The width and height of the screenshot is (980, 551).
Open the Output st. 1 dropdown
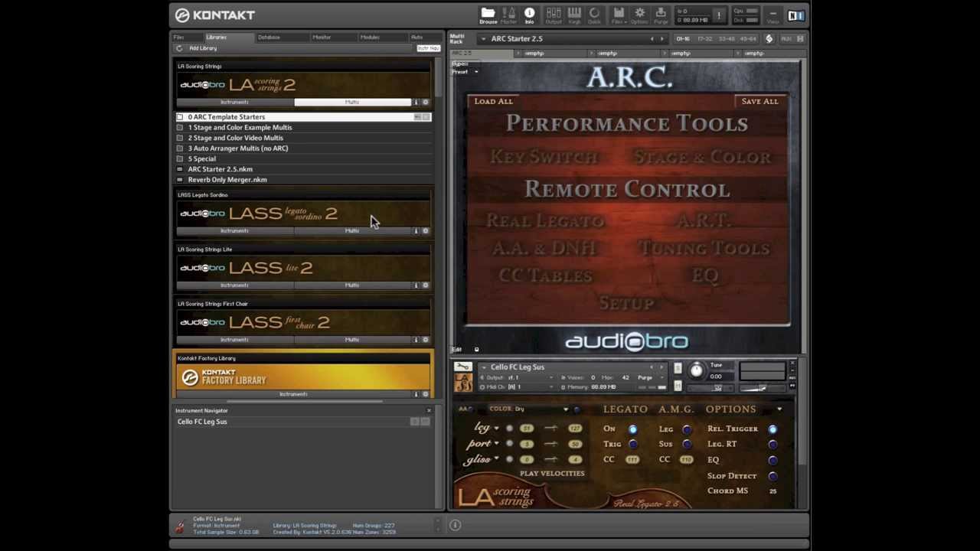(550, 377)
